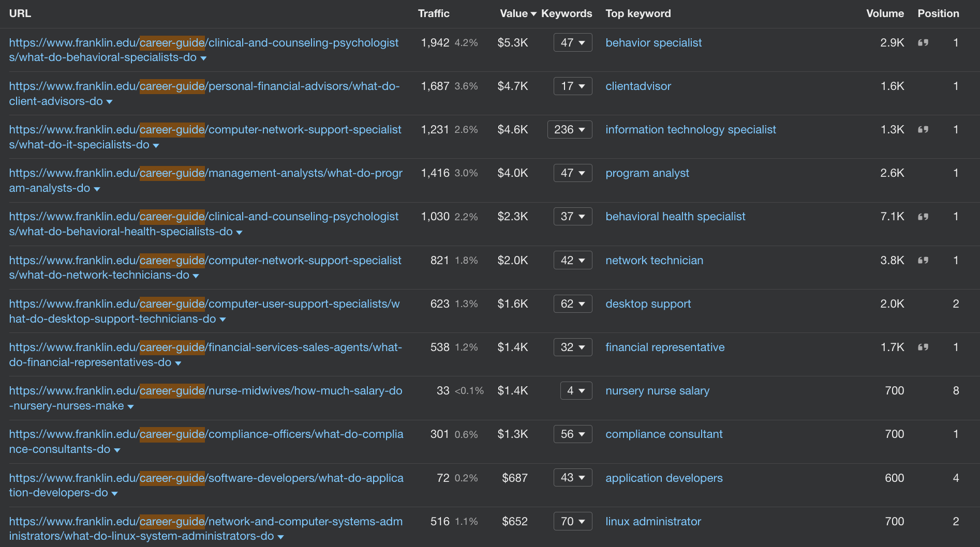
Task: Open the linux administrator keyword link
Action: coord(653,521)
